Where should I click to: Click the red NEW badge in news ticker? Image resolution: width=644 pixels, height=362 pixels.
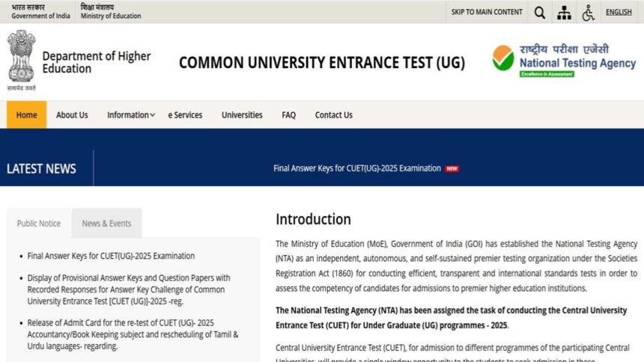point(452,168)
